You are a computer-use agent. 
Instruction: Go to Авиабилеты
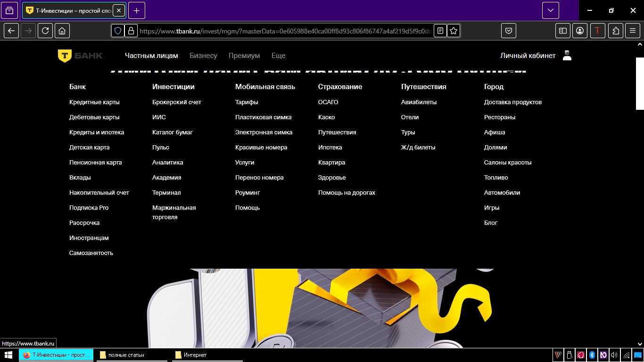coord(419,102)
